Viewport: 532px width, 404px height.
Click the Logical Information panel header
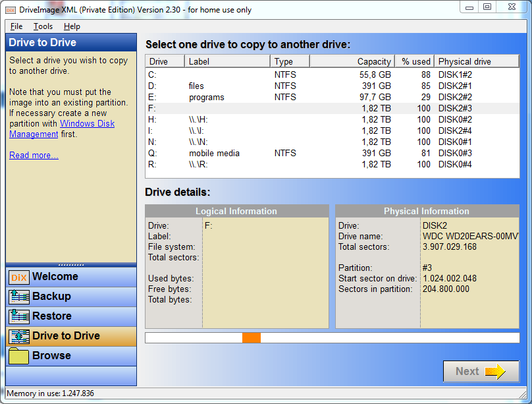click(237, 211)
